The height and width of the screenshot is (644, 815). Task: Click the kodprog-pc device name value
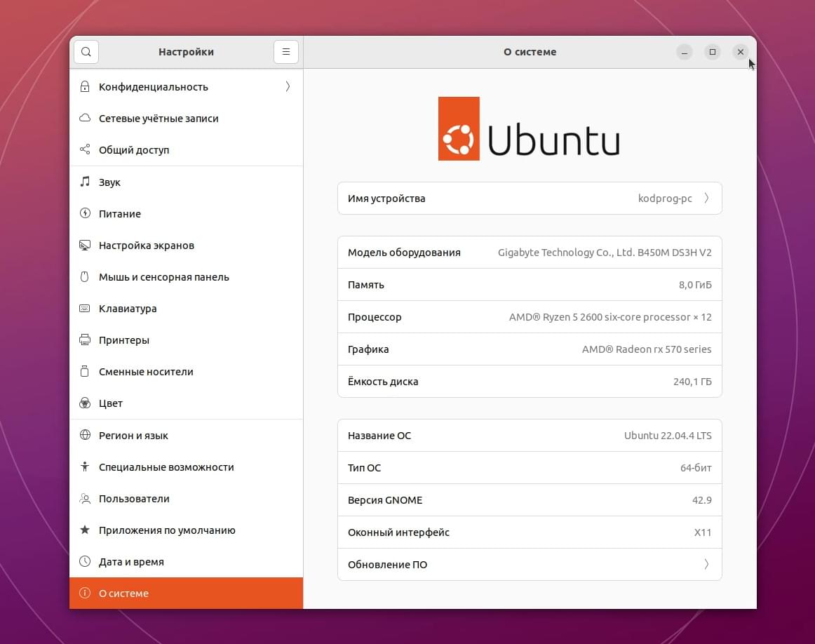[665, 199]
